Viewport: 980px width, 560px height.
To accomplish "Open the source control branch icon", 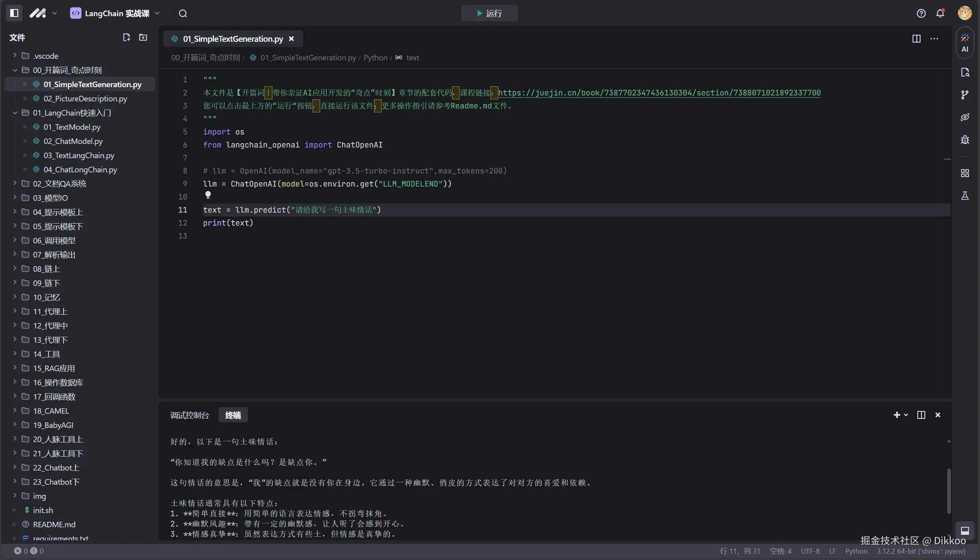I will tap(965, 95).
